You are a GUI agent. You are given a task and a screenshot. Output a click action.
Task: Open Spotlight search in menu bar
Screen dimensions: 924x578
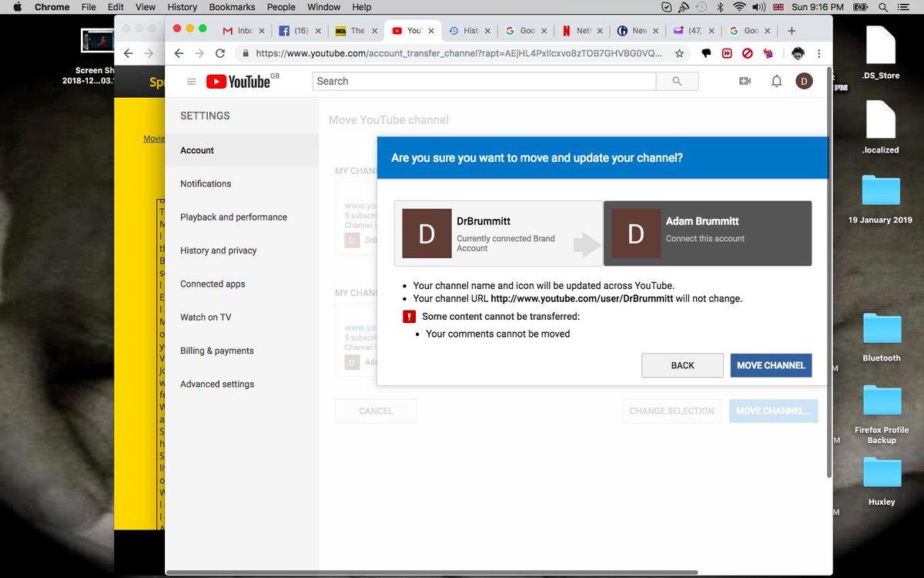(x=883, y=7)
